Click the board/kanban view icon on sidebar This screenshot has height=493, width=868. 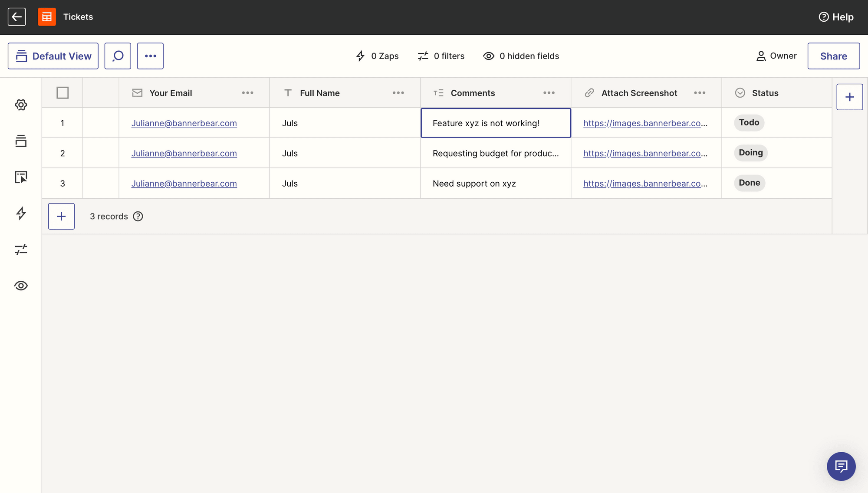coord(21,141)
